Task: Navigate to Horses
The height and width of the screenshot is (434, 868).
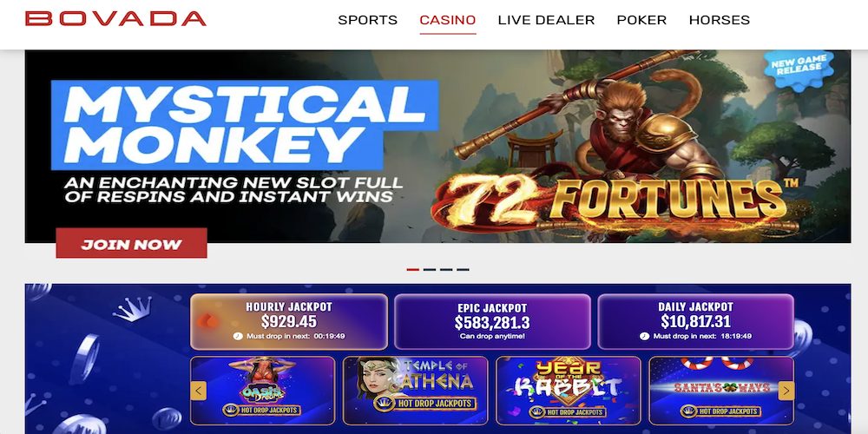Action: click(x=719, y=20)
